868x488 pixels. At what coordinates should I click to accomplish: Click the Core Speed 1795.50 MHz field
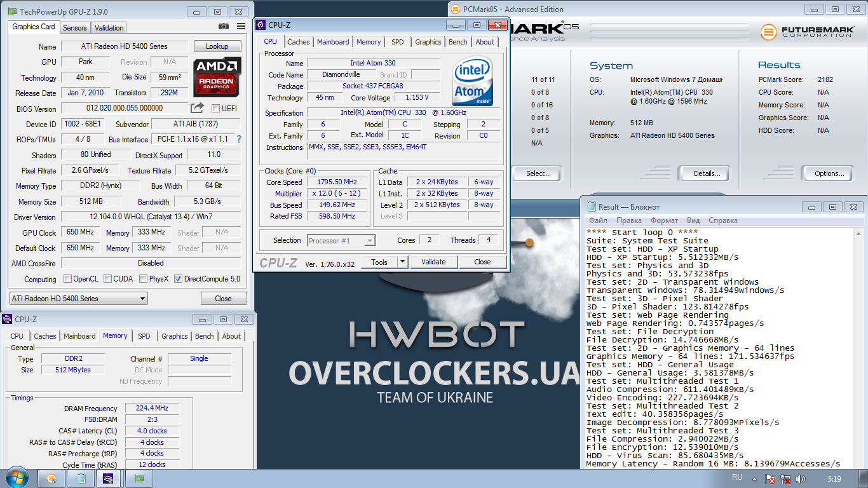point(336,182)
